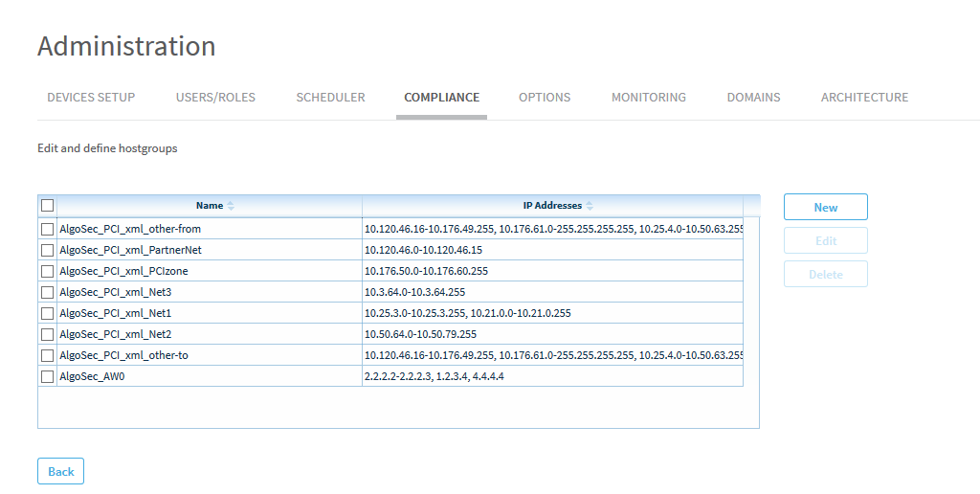This screenshot has height=494, width=980.
Task: Check the AlgoSec_PCI_xml_Net3 checkbox
Action: point(48,292)
